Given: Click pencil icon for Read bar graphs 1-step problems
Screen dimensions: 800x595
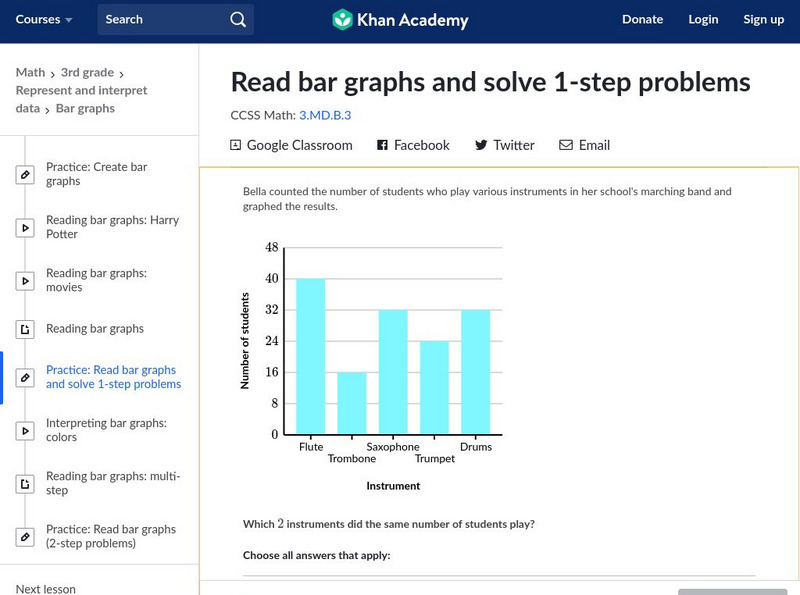Looking at the screenshot, I should (x=25, y=378).
